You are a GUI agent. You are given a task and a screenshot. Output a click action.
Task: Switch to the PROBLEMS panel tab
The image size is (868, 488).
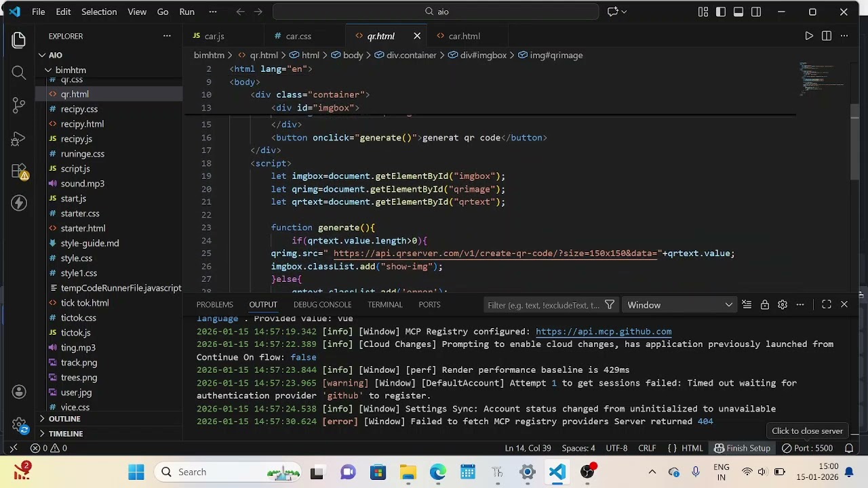[215, 305]
